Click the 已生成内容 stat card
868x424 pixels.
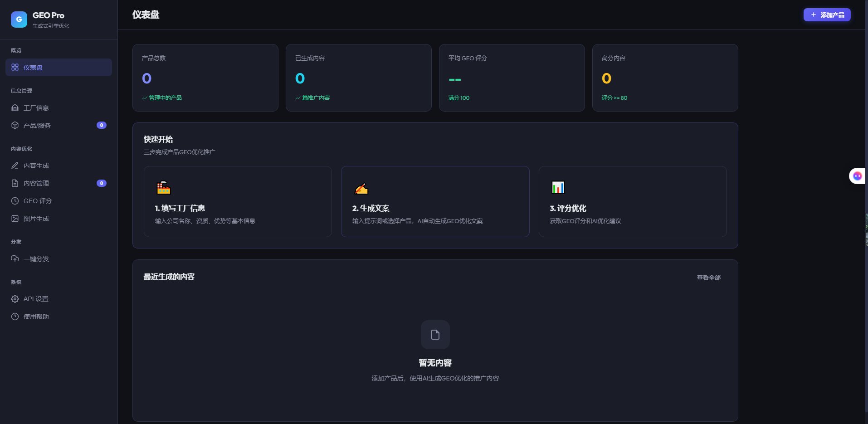[x=359, y=78]
